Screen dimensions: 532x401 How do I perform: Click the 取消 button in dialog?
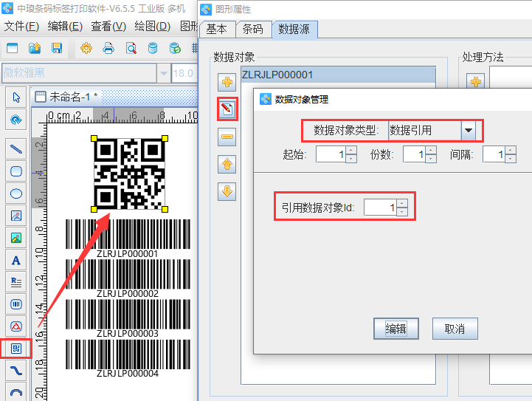coord(455,329)
